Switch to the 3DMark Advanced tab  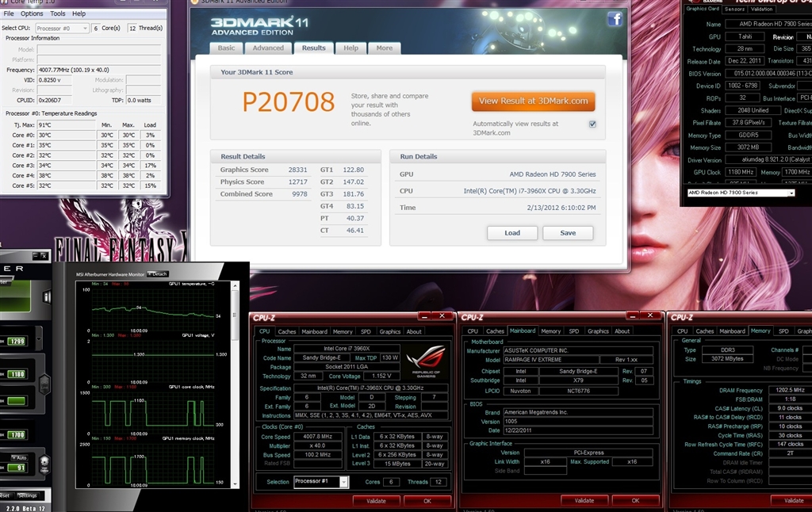click(268, 48)
